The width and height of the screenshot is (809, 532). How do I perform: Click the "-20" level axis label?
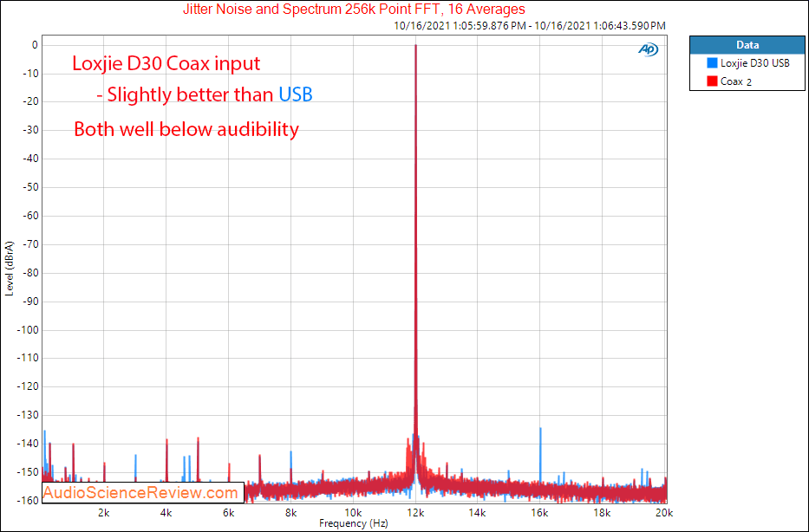pyautogui.click(x=30, y=102)
